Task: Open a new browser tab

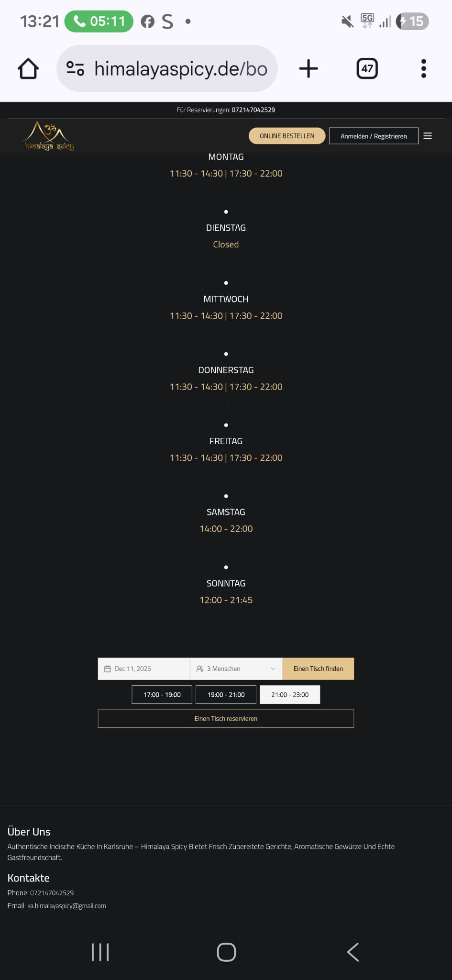Action: point(309,69)
